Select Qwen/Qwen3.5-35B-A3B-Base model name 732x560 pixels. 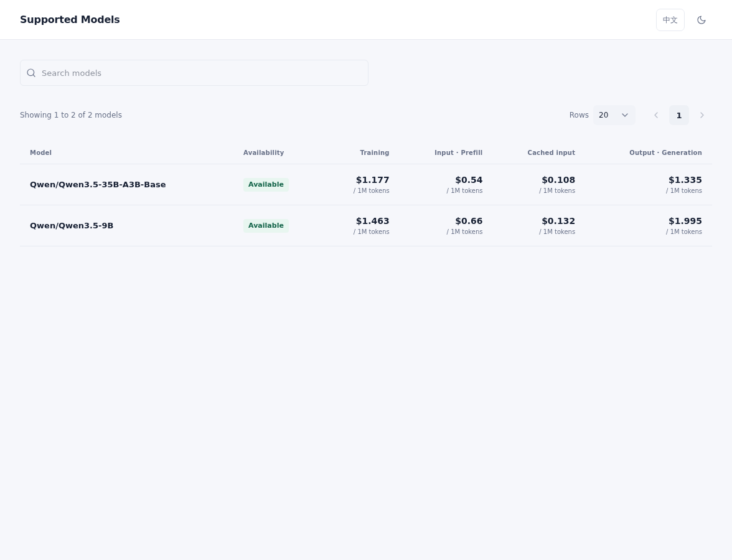pos(98,184)
